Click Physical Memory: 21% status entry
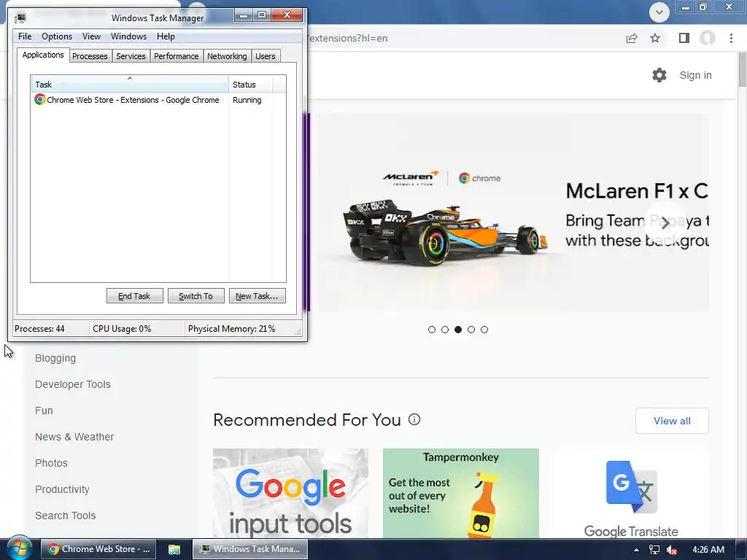The width and height of the screenshot is (747, 560). (231, 329)
